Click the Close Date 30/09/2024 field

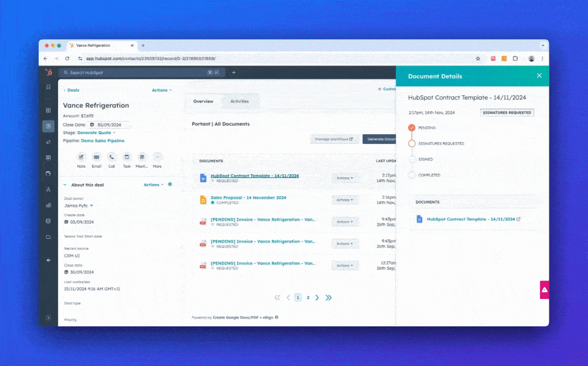(x=109, y=125)
